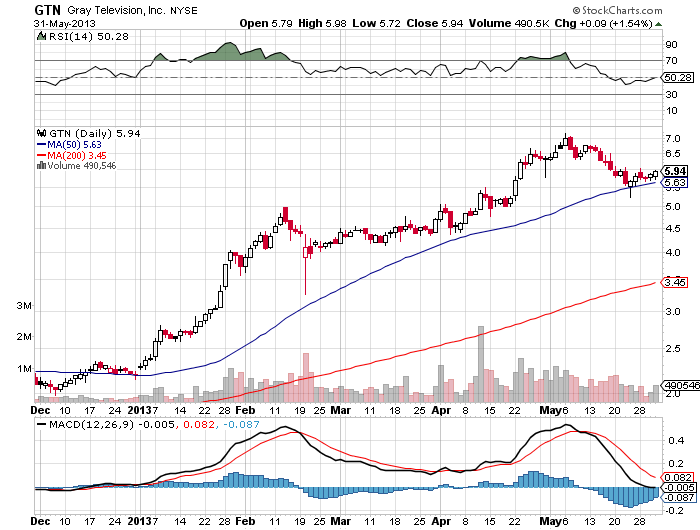This screenshot has width=700, height=530.
Task: Click the red 3.45 moving average tag
Action: coord(675,283)
